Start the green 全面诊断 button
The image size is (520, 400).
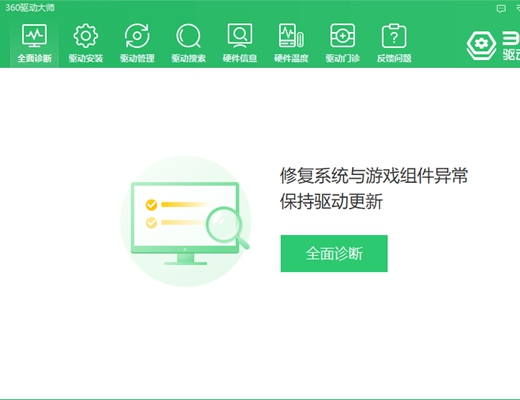pos(334,253)
